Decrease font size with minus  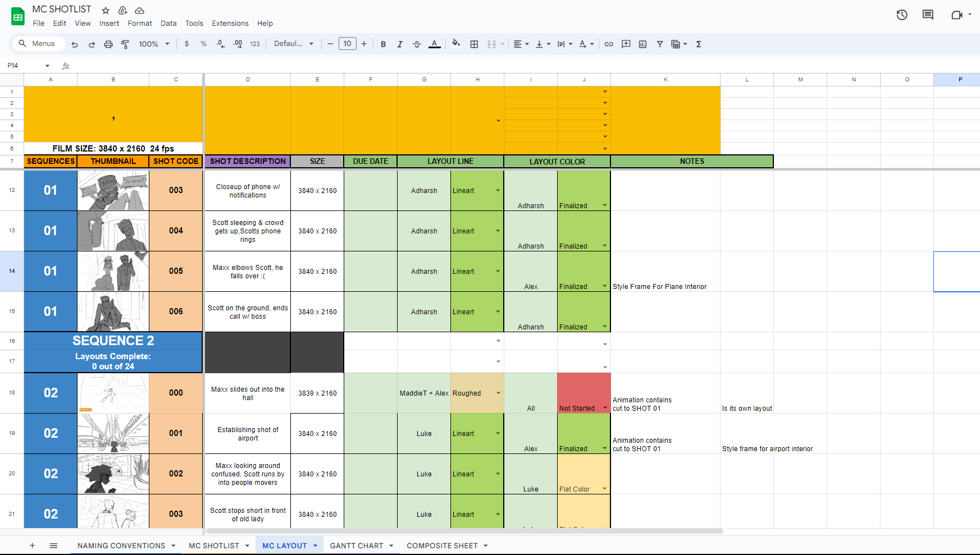pyautogui.click(x=330, y=44)
